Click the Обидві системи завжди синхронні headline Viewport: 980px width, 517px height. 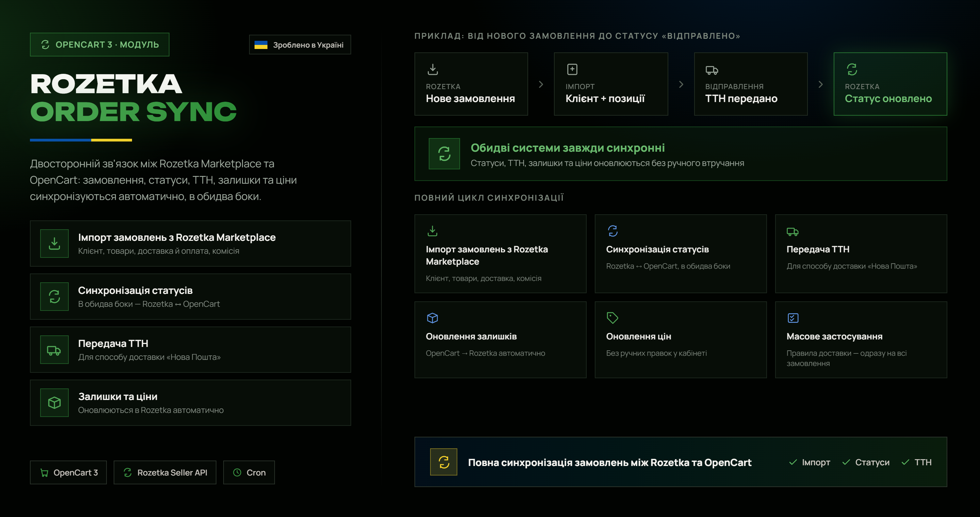click(568, 148)
